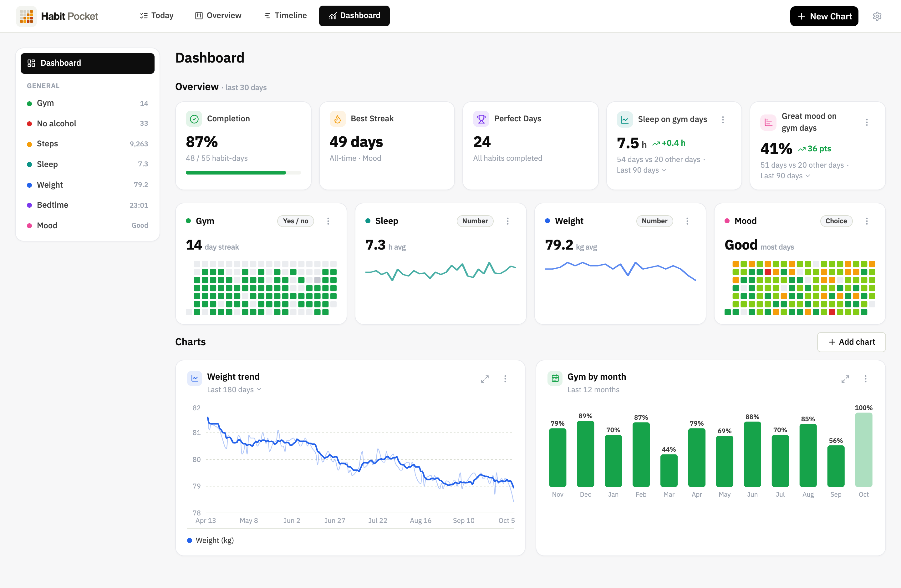Open the Sleep habit card options menu

pyautogui.click(x=508, y=221)
